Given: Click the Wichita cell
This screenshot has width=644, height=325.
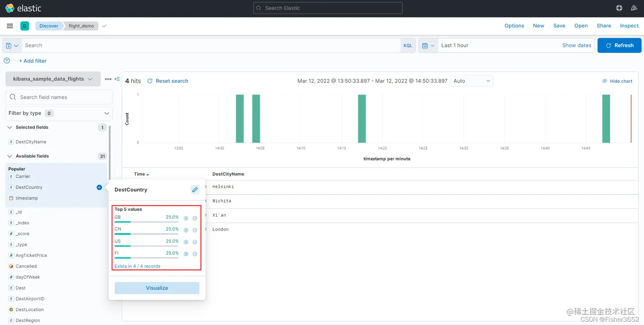Looking at the screenshot, I should 222,201.
